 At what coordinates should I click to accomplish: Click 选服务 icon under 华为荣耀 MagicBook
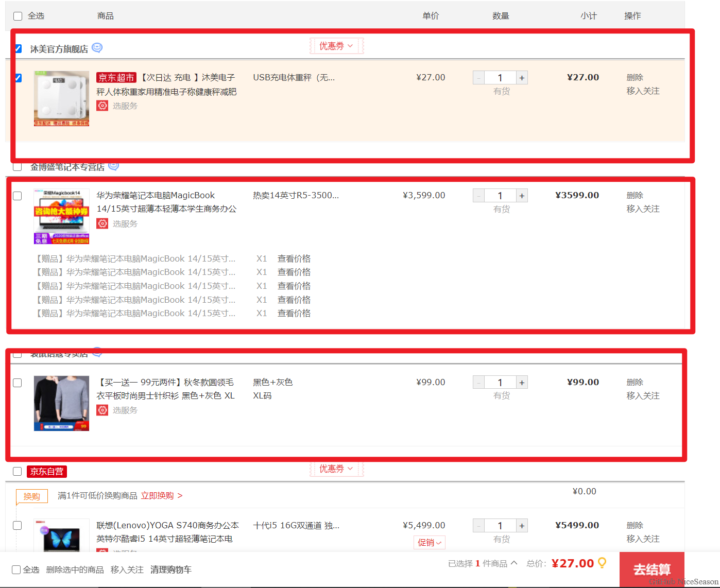click(102, 223)
